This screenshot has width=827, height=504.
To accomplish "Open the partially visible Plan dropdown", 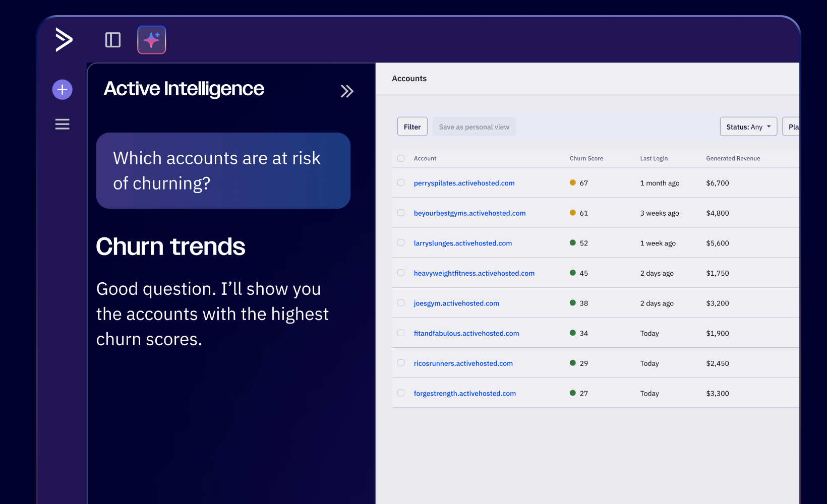I will click(792, 127).
